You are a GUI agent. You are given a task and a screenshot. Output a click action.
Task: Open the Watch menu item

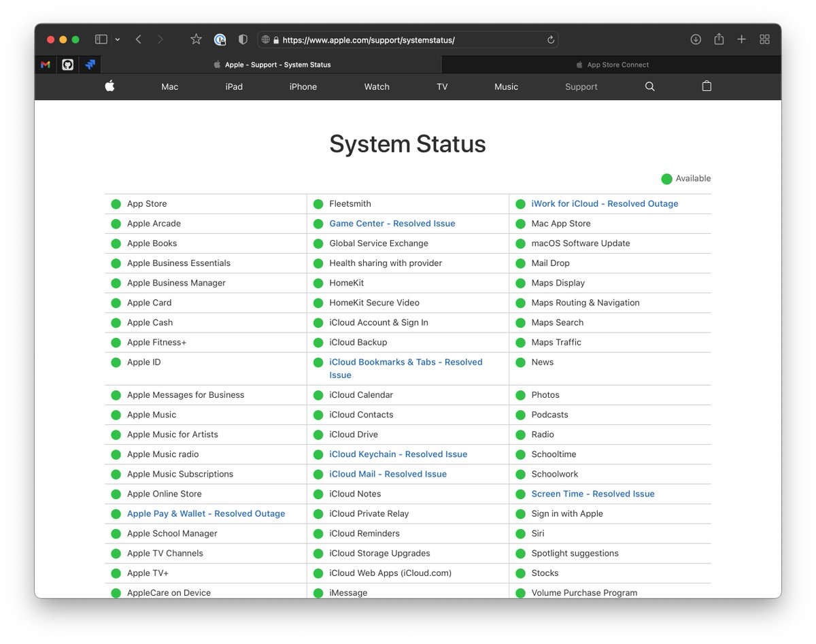click(377, 86)
